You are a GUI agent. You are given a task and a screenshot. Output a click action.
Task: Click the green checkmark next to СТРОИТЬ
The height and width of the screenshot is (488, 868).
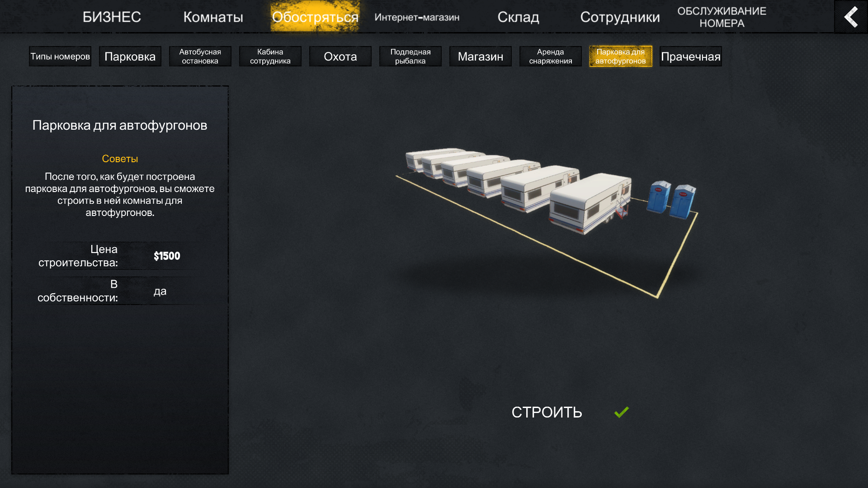[x=622, y=412]
